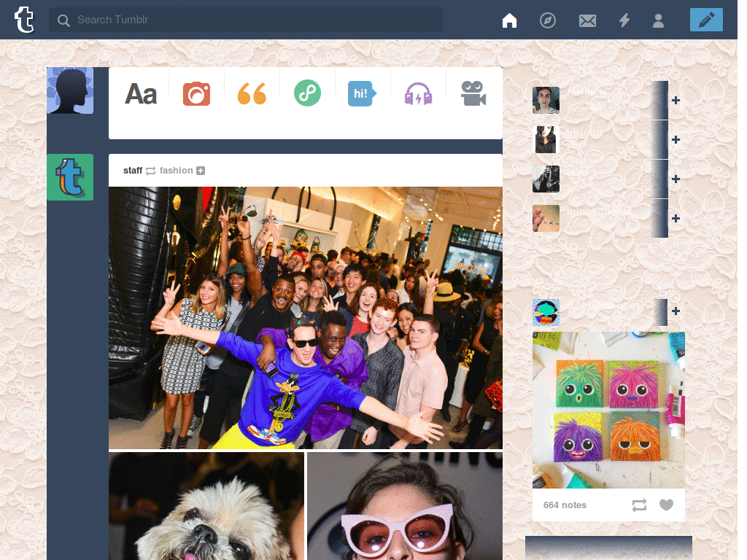Create an Audio post headphones icon
Viewport: 747px width, 560px height.
coord(418,93)
